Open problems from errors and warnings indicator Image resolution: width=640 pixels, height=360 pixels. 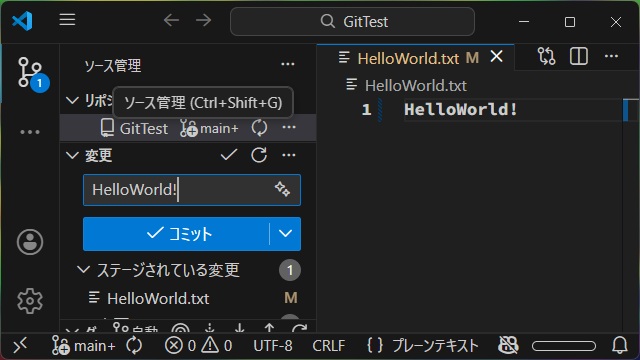point(199,346)
